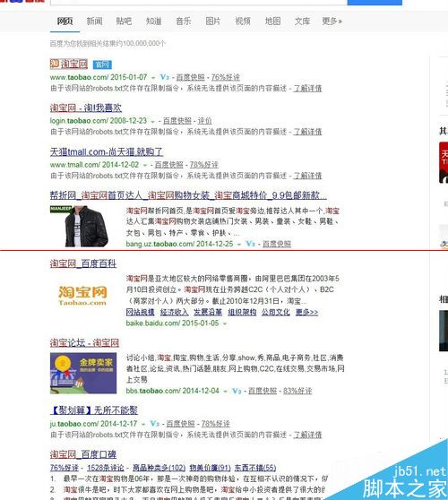Open the 淘宝网_百度口碑 result
This screenshot has height=500, width=448.
point(83,454)
